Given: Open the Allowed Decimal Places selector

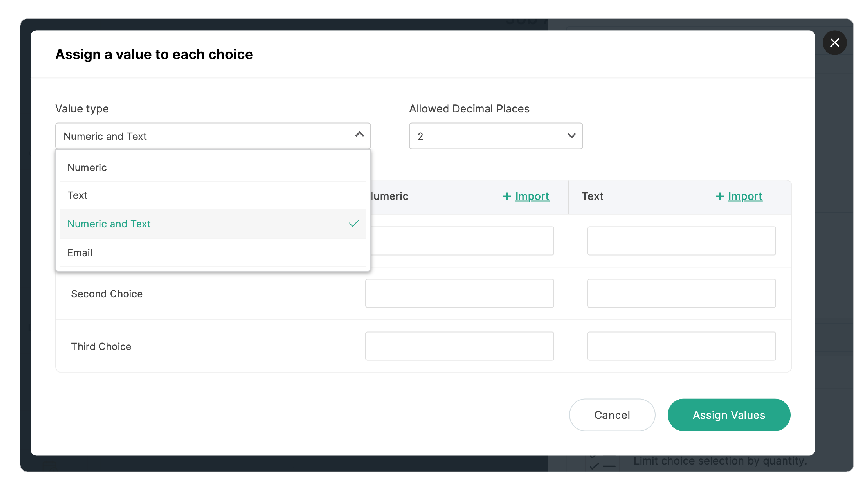Looking at the screenshot, I should tap(495, 136).
